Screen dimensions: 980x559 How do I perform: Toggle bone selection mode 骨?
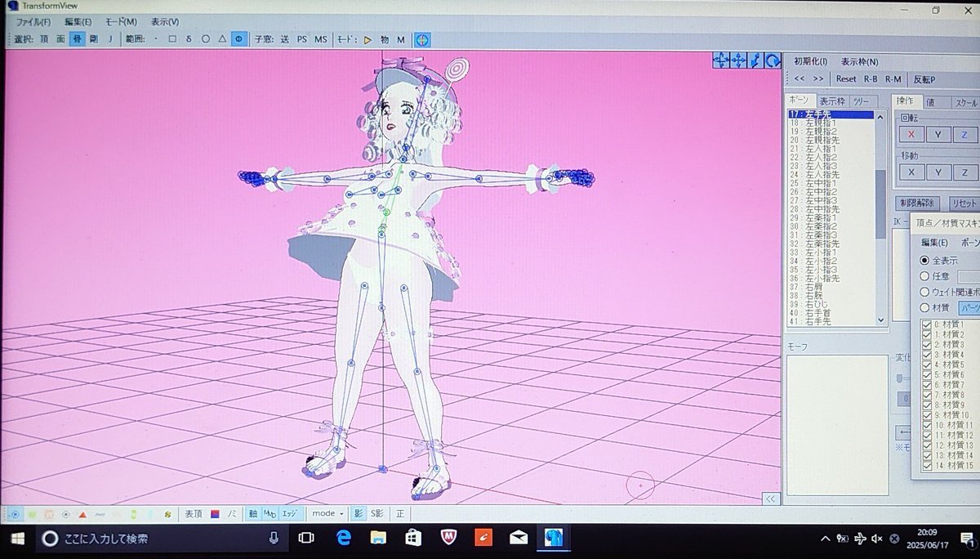point(77,39)
